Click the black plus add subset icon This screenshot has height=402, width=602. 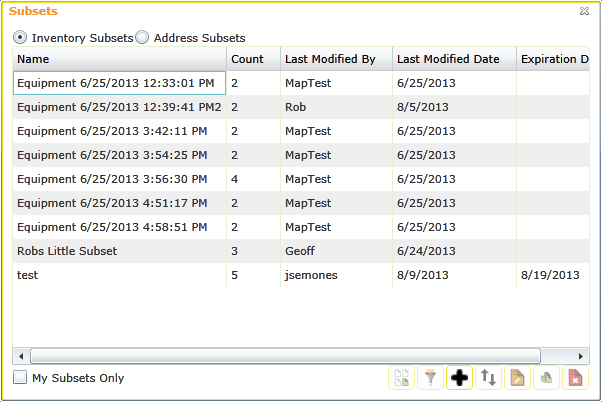coord(459,377)
